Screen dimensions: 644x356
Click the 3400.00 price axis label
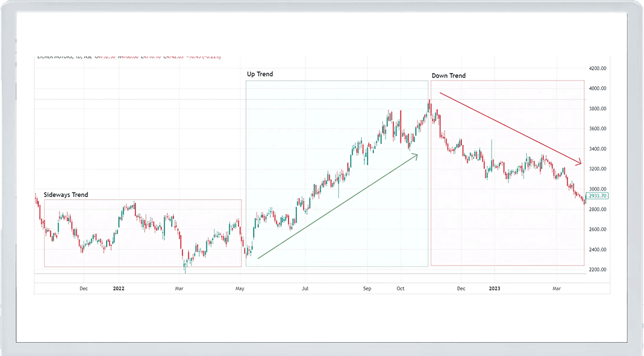[597, 149]
